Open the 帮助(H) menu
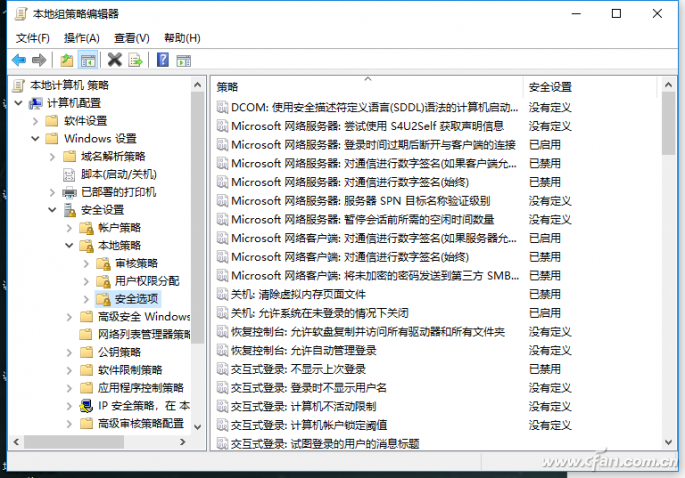Viewport: 685px width, 478px height. point(182,38)
